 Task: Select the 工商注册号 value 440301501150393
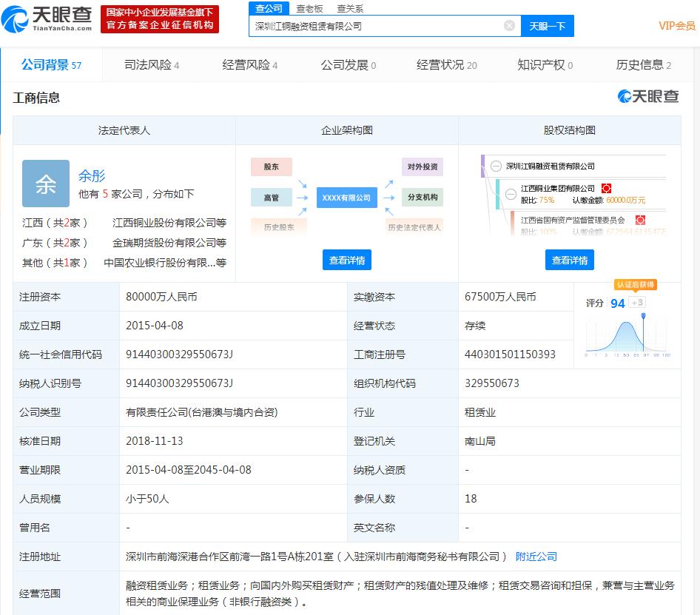(x=510, y=354)
